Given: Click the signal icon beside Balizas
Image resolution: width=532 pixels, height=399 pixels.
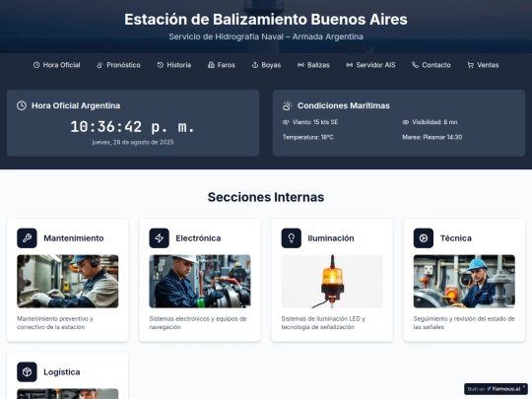Looking at the screenshot, I should point(300,65).
